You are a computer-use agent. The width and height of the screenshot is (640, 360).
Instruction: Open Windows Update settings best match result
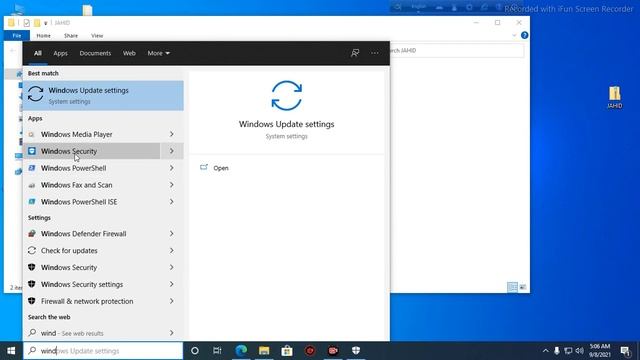(103, 96)
